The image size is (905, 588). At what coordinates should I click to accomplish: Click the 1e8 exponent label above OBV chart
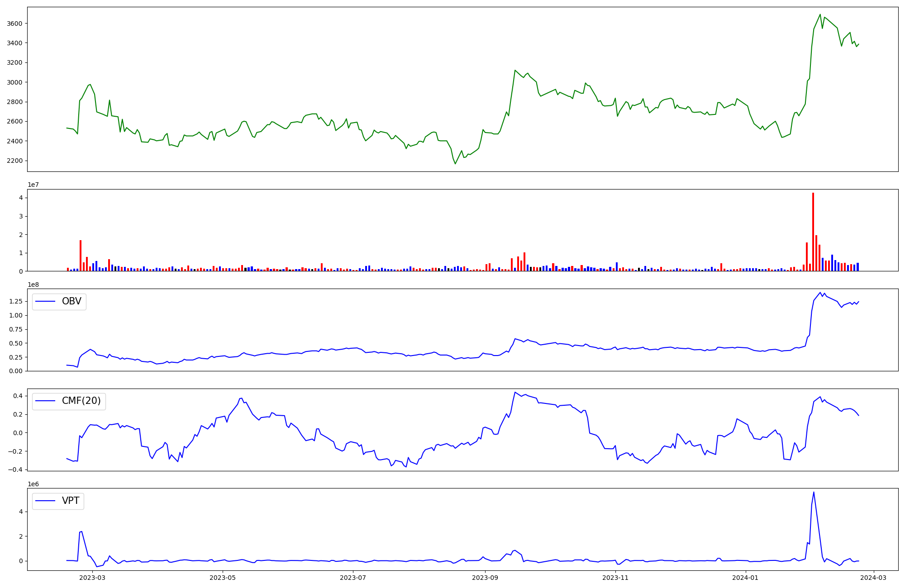coord(33,285)
